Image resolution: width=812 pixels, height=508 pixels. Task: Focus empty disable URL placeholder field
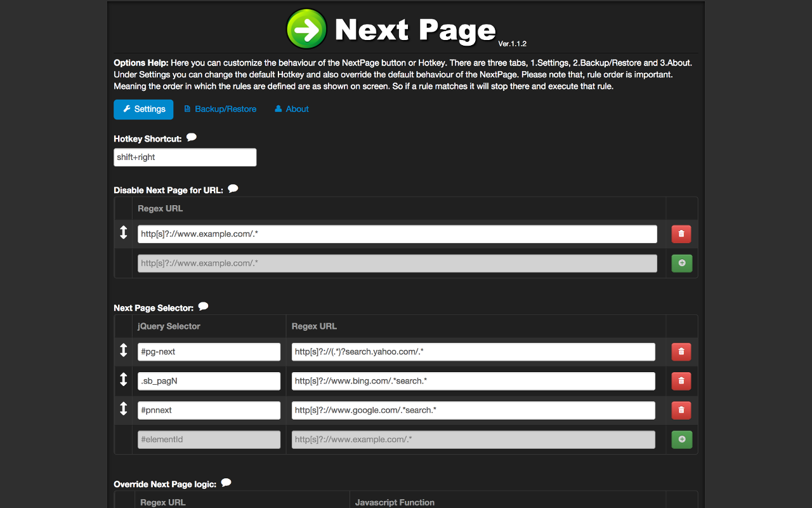397,264
